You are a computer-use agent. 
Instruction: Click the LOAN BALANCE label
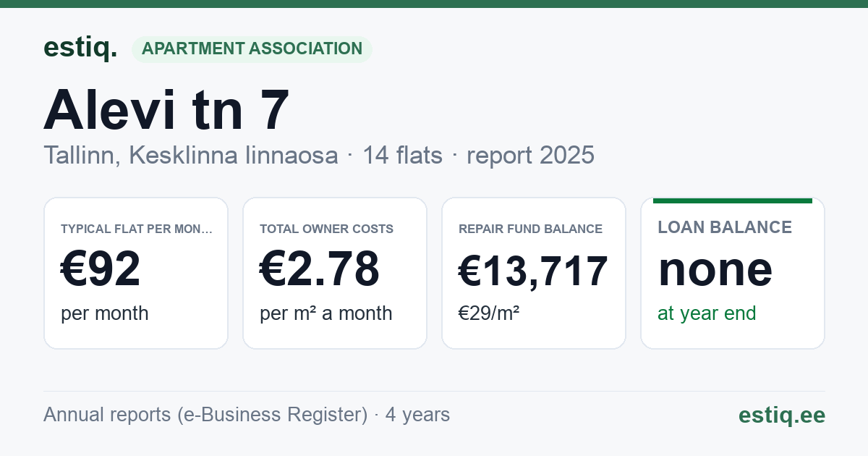[x=725, y=227]
